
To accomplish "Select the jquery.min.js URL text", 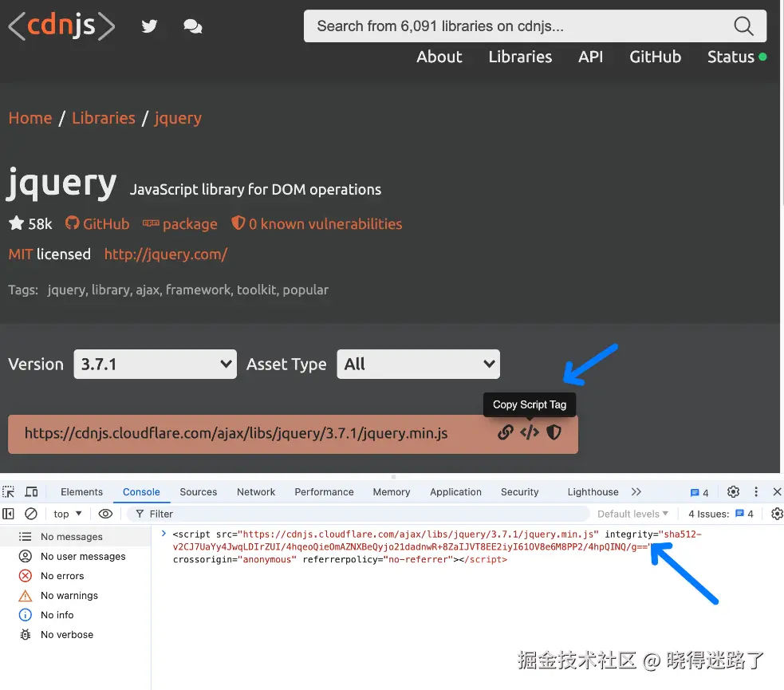I will tap(236, 433).
